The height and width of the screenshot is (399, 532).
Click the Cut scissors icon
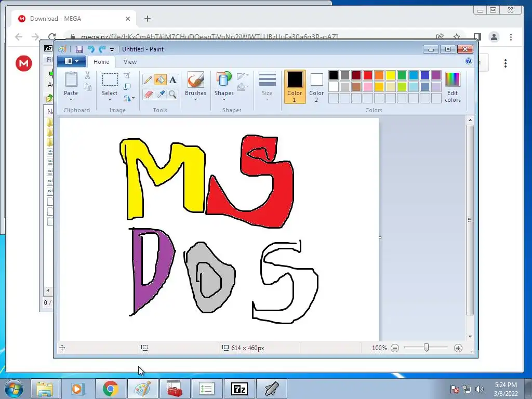(87, 75)
